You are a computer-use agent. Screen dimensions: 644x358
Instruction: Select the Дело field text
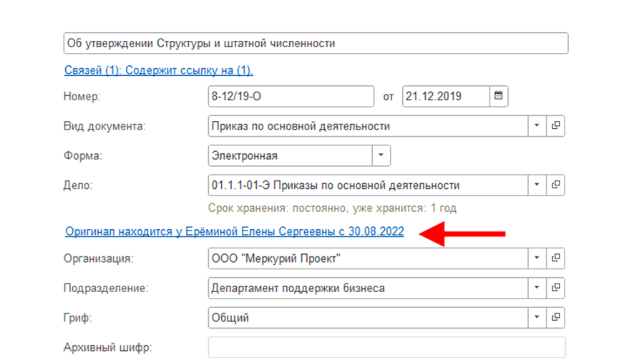[368, 185]
